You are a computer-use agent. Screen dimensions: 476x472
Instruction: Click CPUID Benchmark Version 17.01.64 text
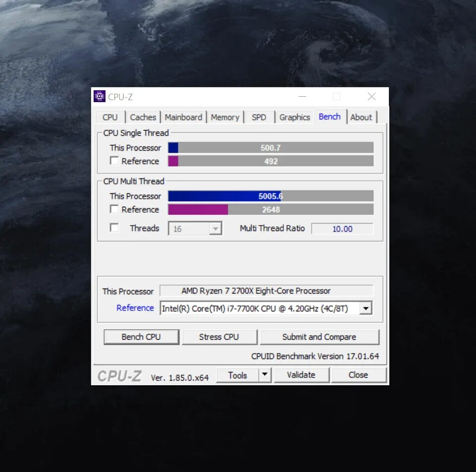(315, 356)
